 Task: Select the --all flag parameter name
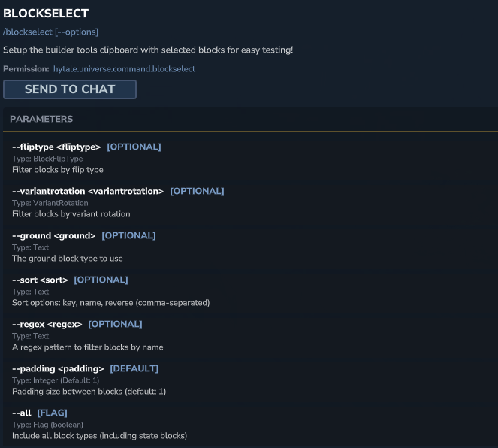tap(22, 413)
